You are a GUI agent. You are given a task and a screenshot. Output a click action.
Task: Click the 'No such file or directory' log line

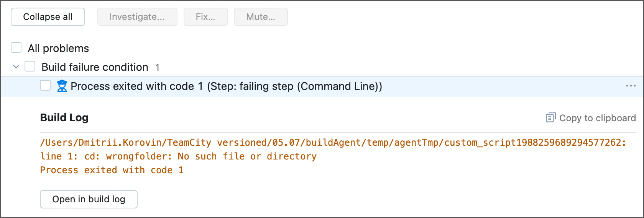pyautogui.click(x=178, y=156)
